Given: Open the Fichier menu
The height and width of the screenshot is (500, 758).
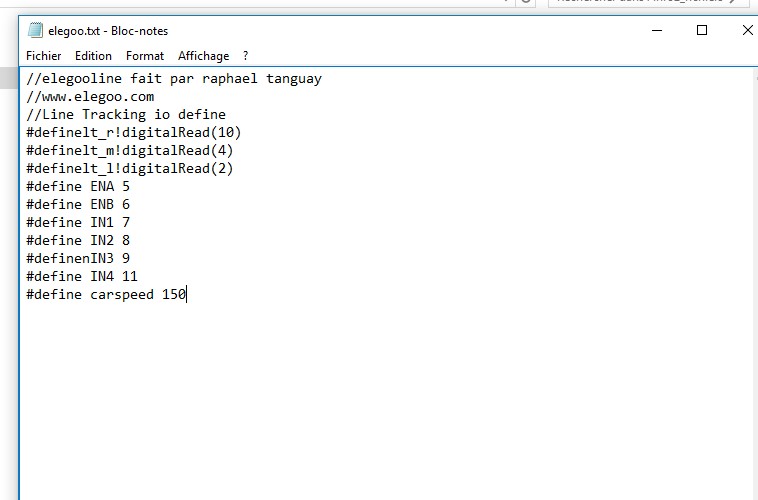Looking at the screenshot, I should 44,56.
